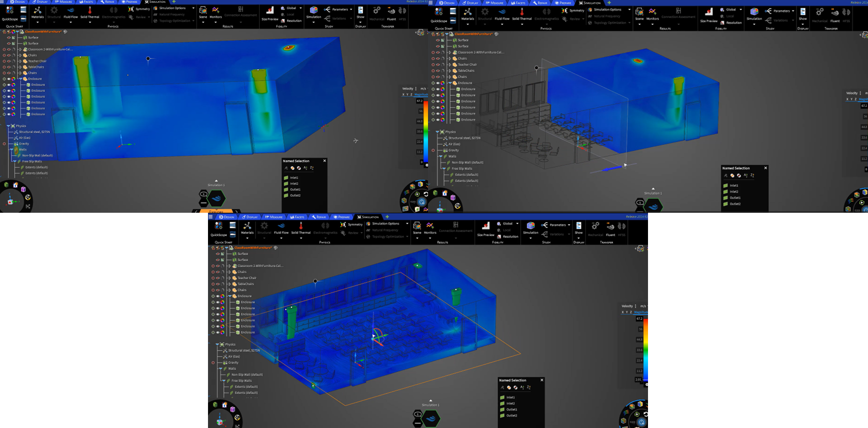868x428 pixels.
Task: Click home view icon in bottom window
Action: click(x=224, y=405)
